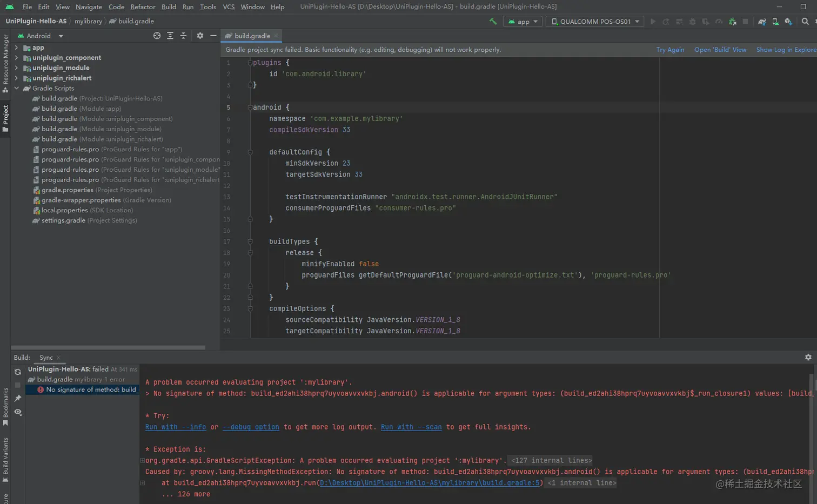Toggle the Build panel eye view options
This screenshot has height=504, width=817.
tap(18, 412)
